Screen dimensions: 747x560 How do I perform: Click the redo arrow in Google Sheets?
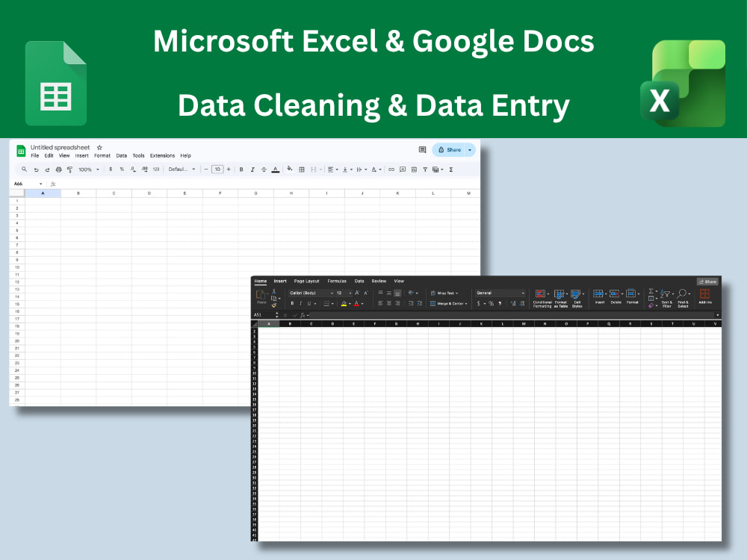tap(47, 169)
